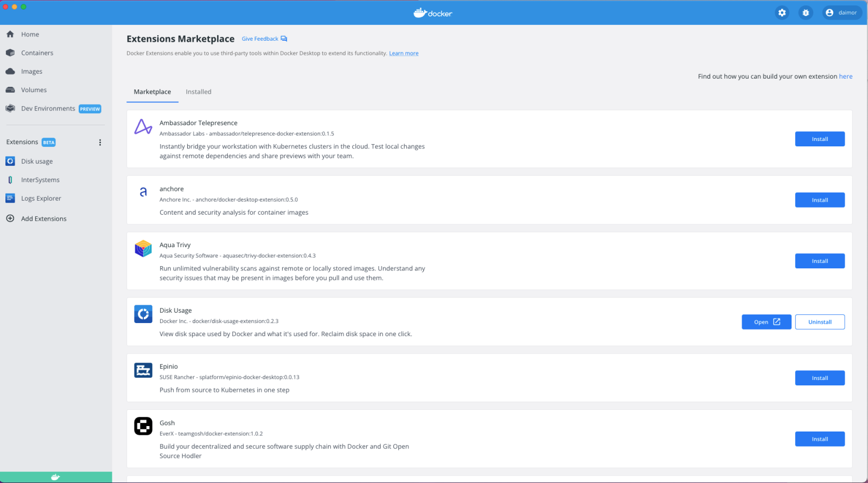Screen dimensions: 868x483
Task: Install the anchore extension
Action: point(820,200)
